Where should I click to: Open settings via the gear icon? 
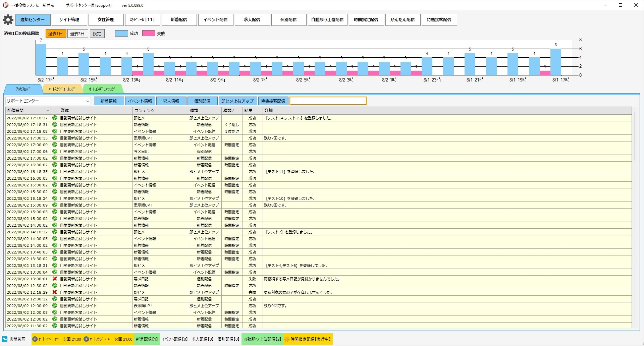pyautogui.click(x=8, y=20)
